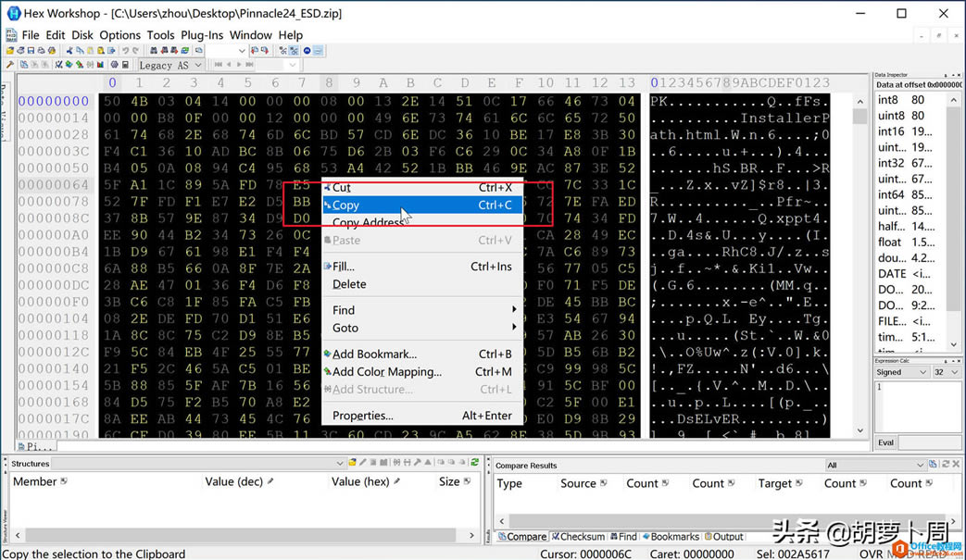Switch to the Compare results tab

tap(522, 537)
